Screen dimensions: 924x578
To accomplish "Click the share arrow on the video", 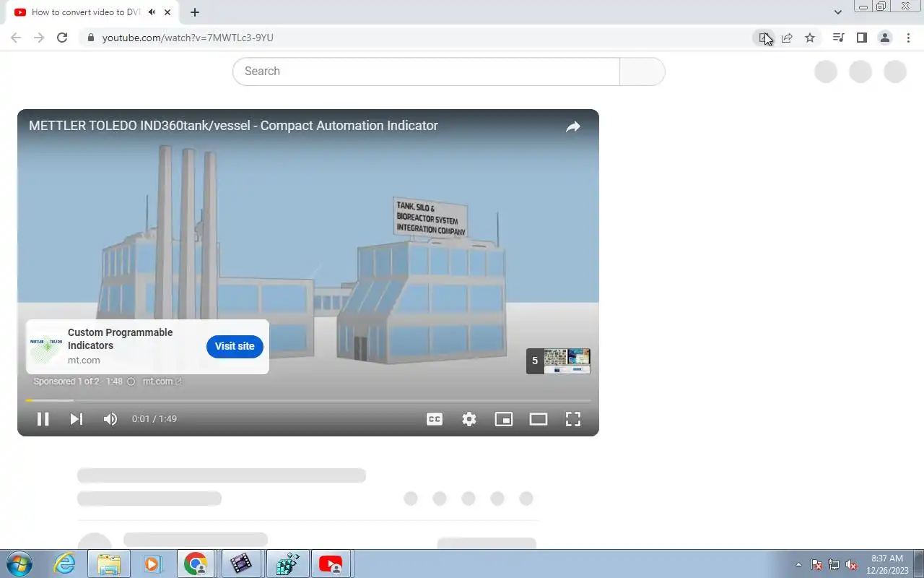I will (x=573, y=126).
